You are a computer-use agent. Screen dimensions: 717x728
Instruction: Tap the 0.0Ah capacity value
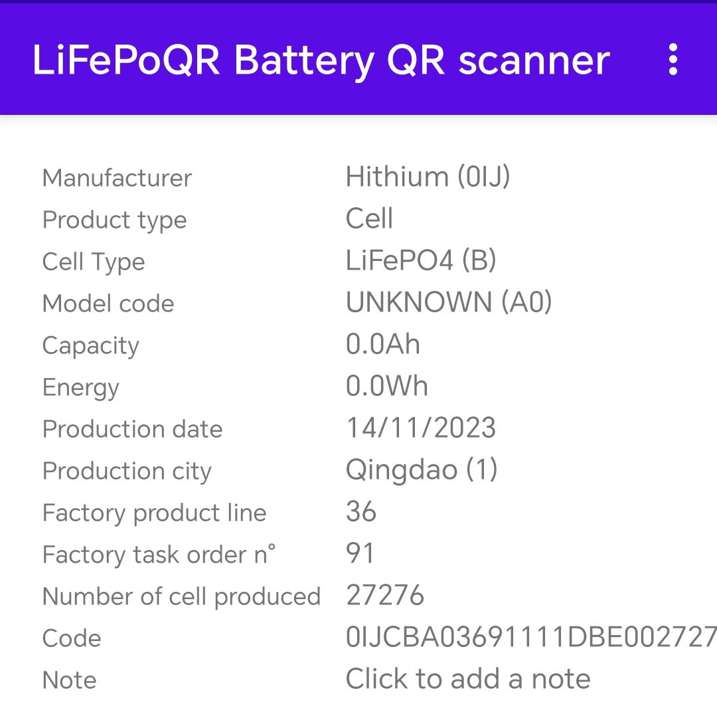(x=383, y=345)
